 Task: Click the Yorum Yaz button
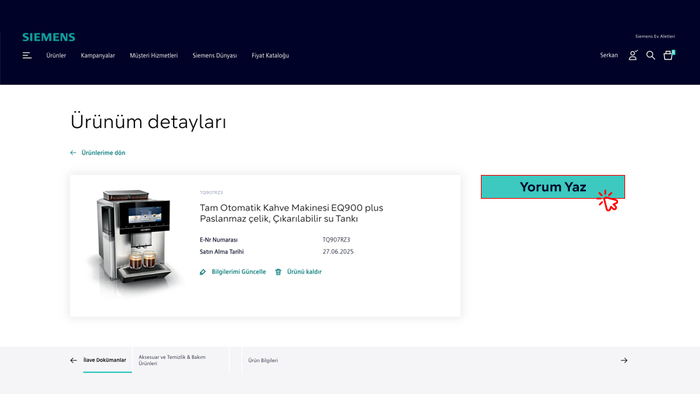(553, 187)
